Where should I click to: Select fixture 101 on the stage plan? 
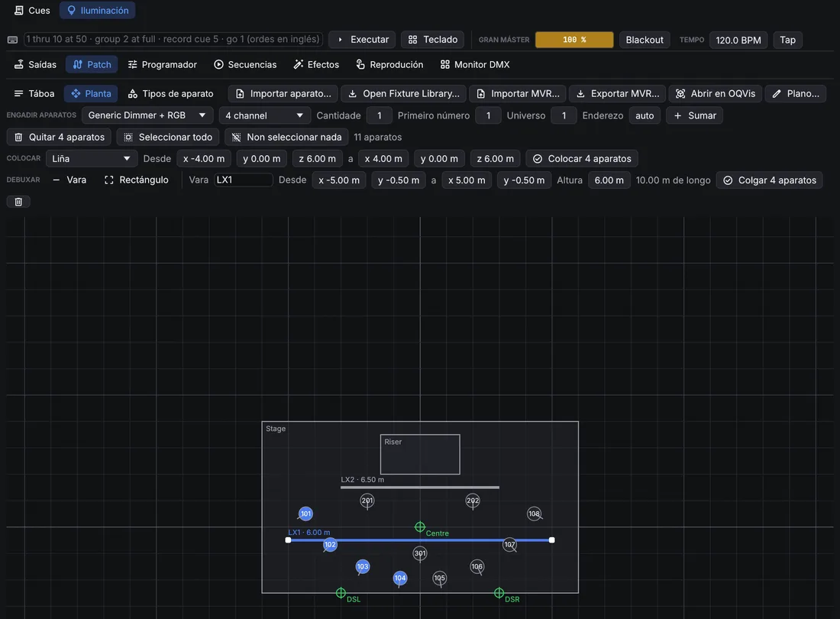305,514
